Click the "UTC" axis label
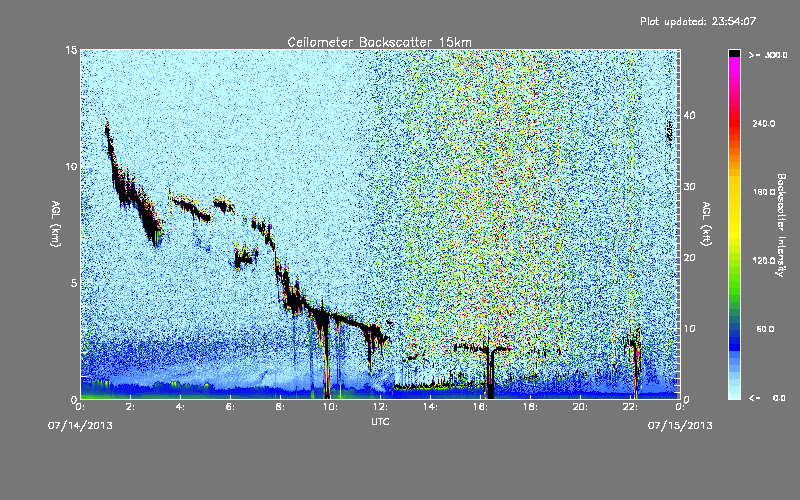Viewport: 800px width, 500px height. pos(380,421)
